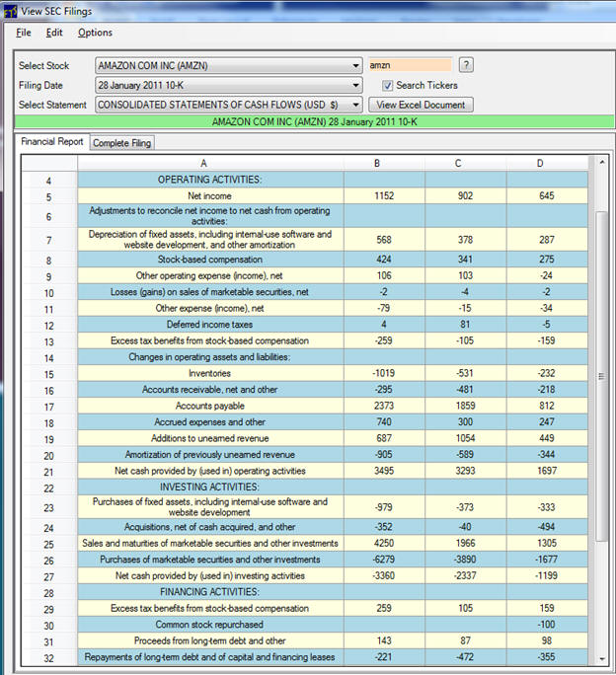Open the Options menu
The width and height of the screenshot is (616, 675).
coord(95,33)
